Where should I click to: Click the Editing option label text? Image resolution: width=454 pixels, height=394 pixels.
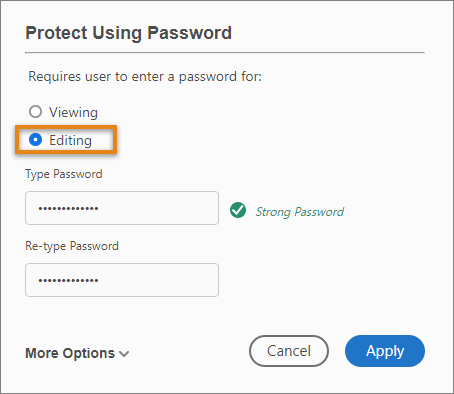(x=70, y=140)
